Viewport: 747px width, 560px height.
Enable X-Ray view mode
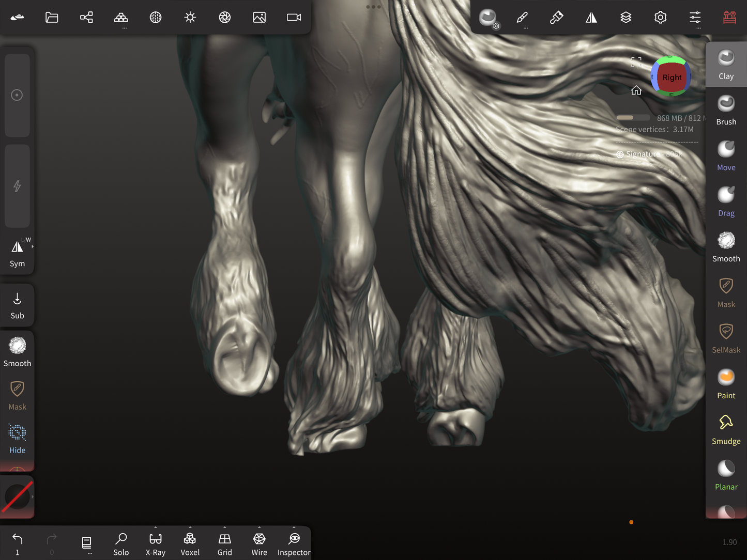pos(155,544)
